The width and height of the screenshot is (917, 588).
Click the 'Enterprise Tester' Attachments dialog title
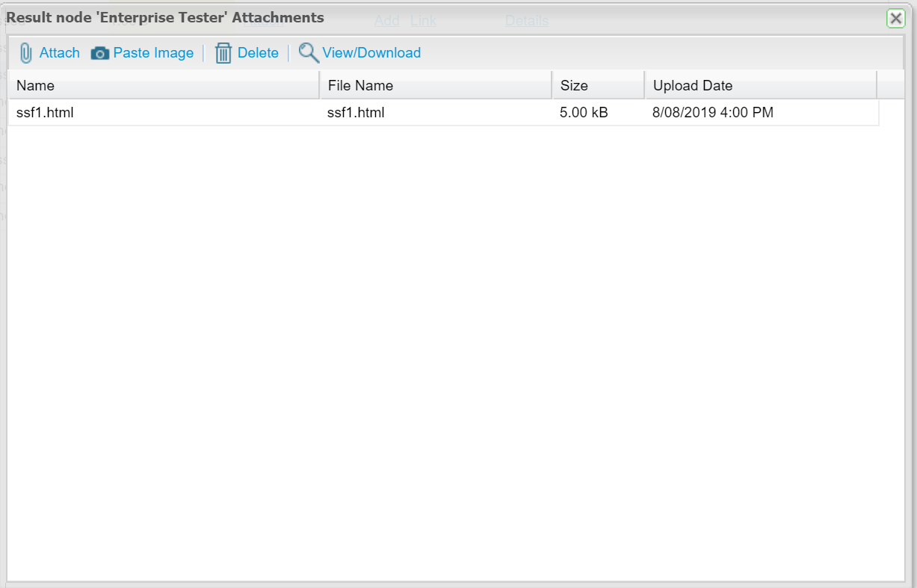point(165,17)
